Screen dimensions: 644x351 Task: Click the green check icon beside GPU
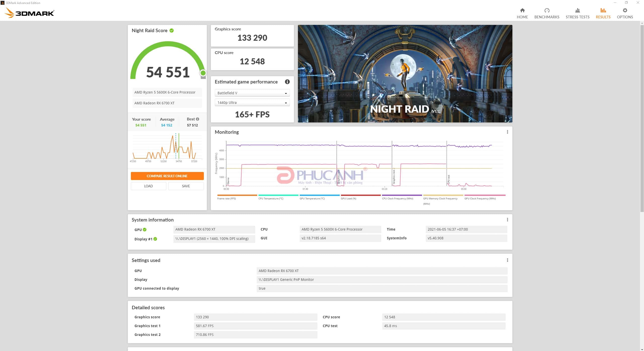(144, 230)
